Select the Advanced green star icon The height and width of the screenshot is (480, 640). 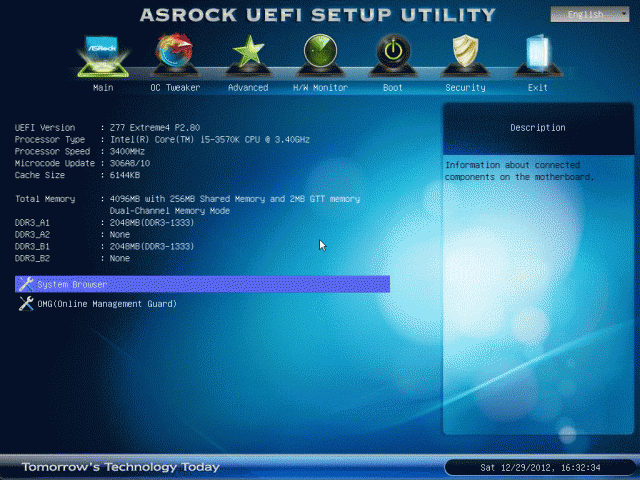[x=248, y=54]
